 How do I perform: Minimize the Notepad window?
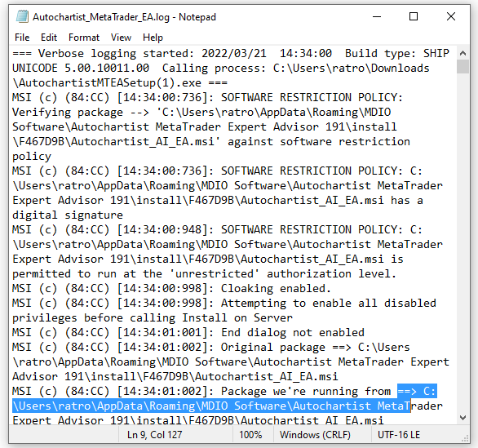click(x=377, y=16)
